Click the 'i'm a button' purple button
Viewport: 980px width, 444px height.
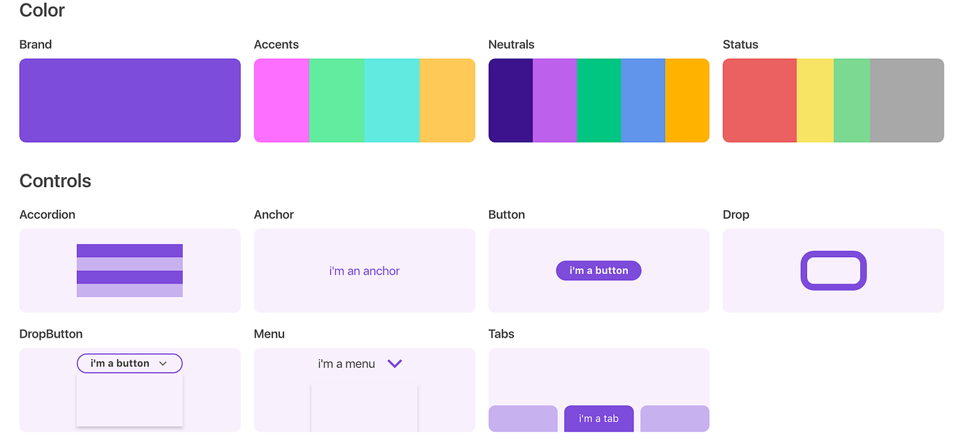[x=598, y=270]
